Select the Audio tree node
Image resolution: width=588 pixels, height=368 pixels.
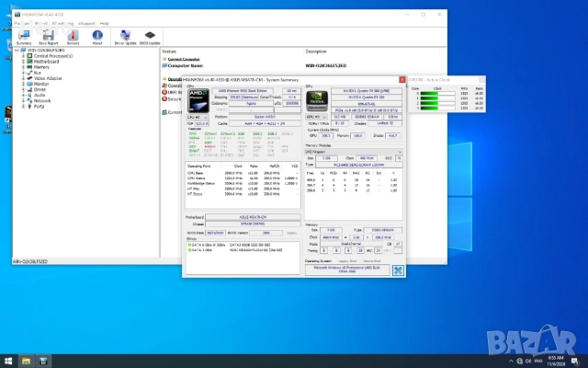click(40, 96)
